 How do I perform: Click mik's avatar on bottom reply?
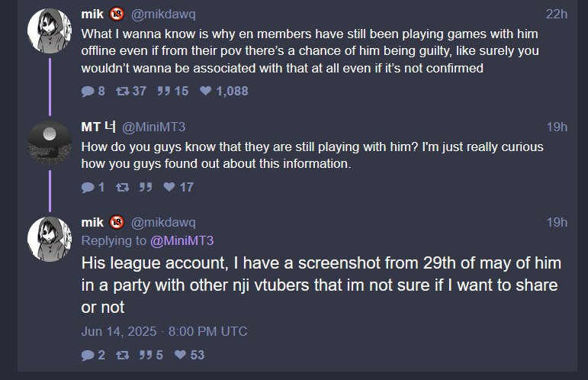[x=50, y=240]
